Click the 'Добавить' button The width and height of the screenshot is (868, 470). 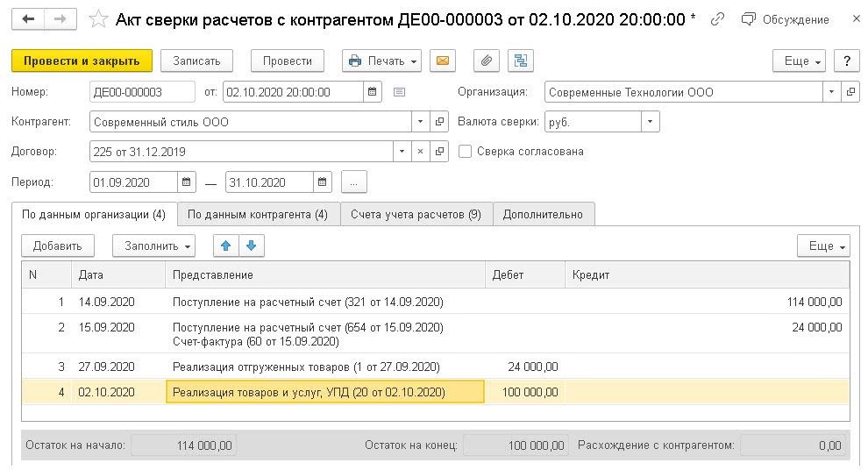click(x=58, y=246)
